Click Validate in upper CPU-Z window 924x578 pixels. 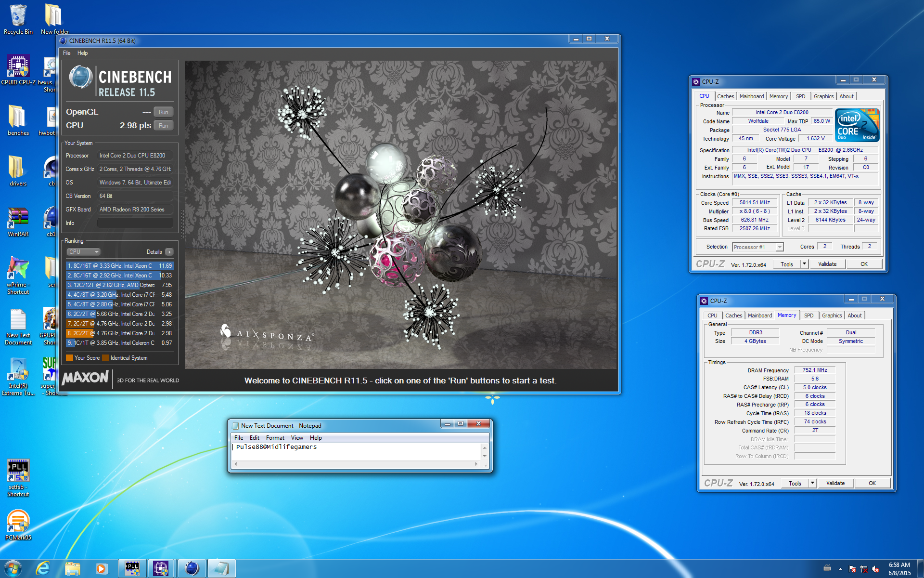(x=827, y=264)
